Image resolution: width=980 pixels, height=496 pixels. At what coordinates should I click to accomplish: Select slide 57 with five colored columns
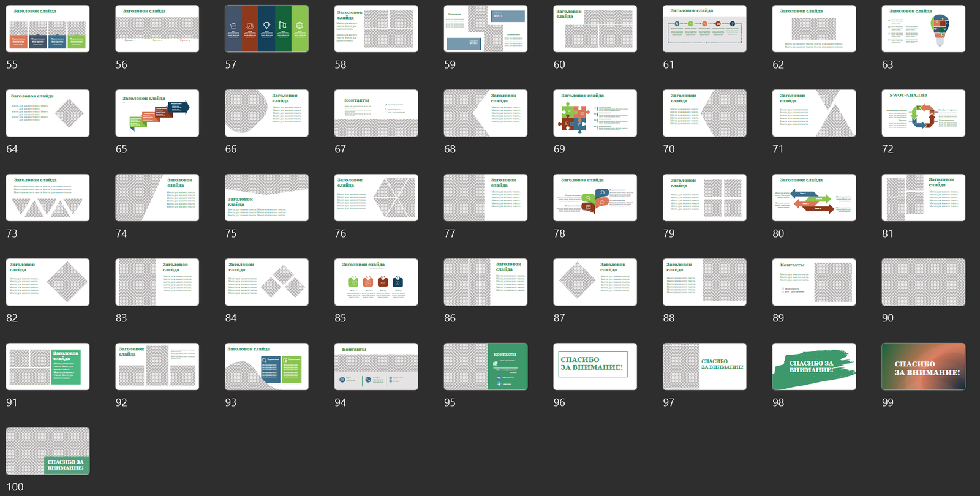(x=266, y=29)
